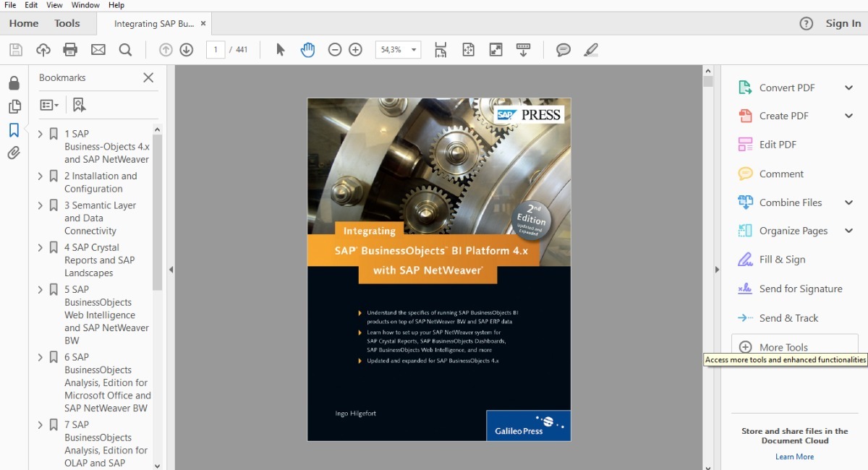The width and height of the screenshot is (868, 470).
Task: Upload the file to Document Cloud icon
Action: click(x=43, y=50)
